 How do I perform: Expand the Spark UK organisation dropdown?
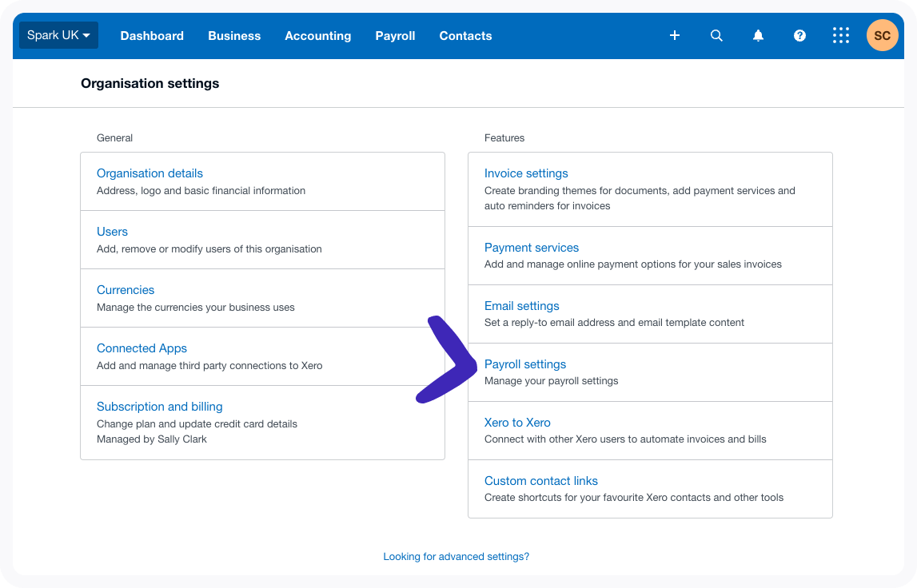(x=58, y=35)
